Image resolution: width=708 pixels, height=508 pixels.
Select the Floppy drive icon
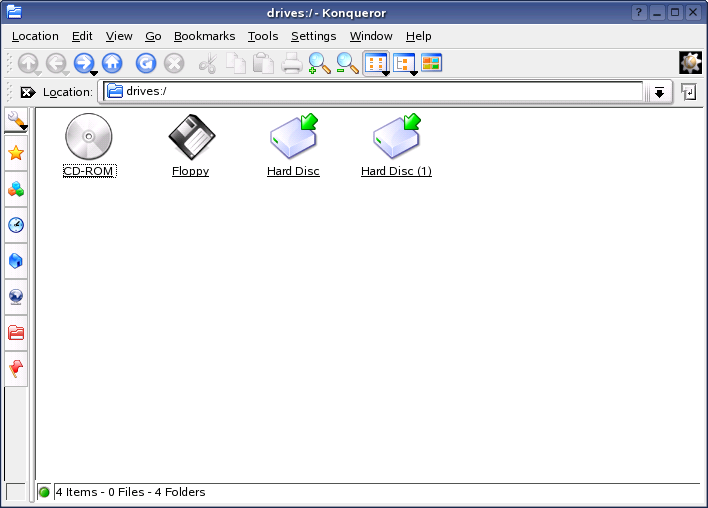click(x=191, y=137)
